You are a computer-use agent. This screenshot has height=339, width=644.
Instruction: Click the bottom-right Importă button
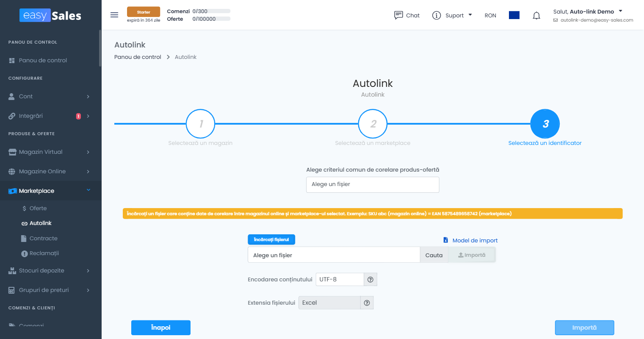585,328
